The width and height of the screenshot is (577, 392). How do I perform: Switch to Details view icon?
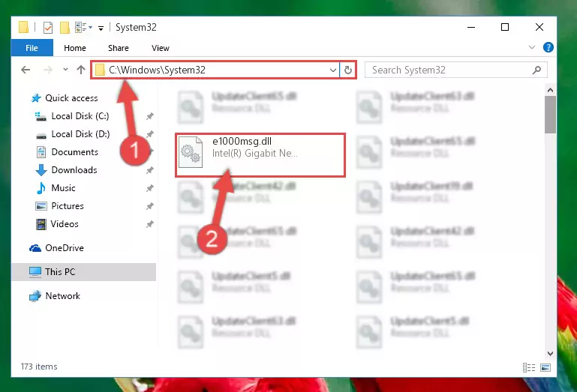(x=529, y=367)
